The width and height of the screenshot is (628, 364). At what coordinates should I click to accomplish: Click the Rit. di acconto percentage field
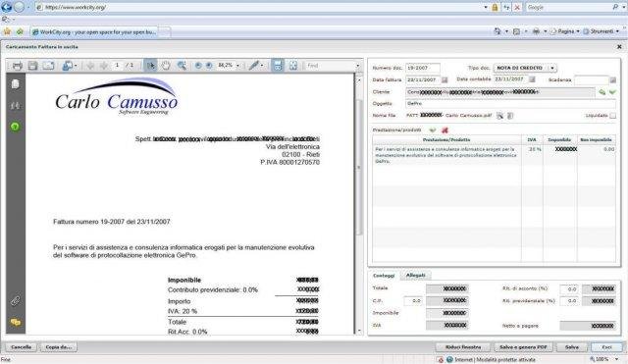coord(569,288)
